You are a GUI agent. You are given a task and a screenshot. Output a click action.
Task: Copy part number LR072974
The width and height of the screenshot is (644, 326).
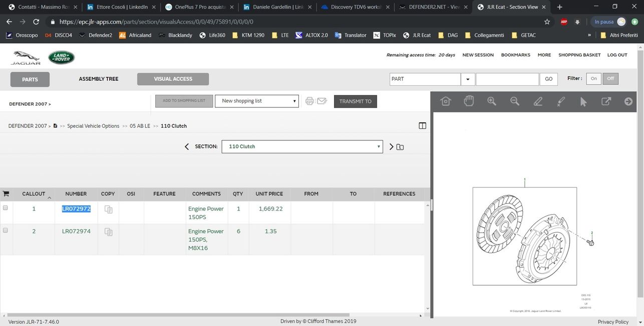[x=108, y=232]
